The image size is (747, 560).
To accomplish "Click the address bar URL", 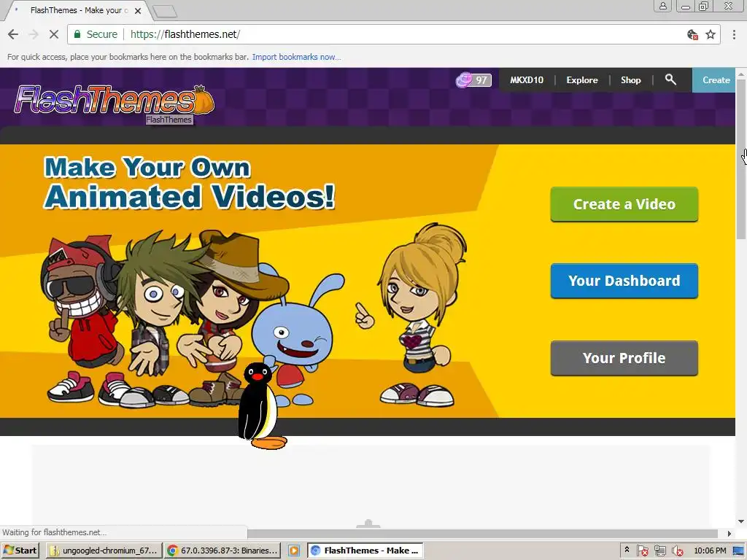I will pos(185,34).
